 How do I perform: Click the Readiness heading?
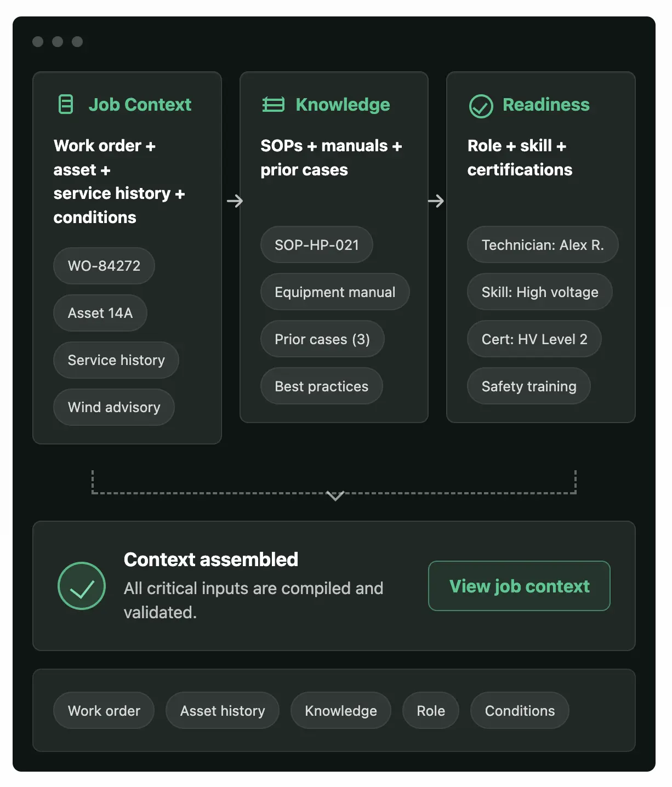tap(546, 104)
